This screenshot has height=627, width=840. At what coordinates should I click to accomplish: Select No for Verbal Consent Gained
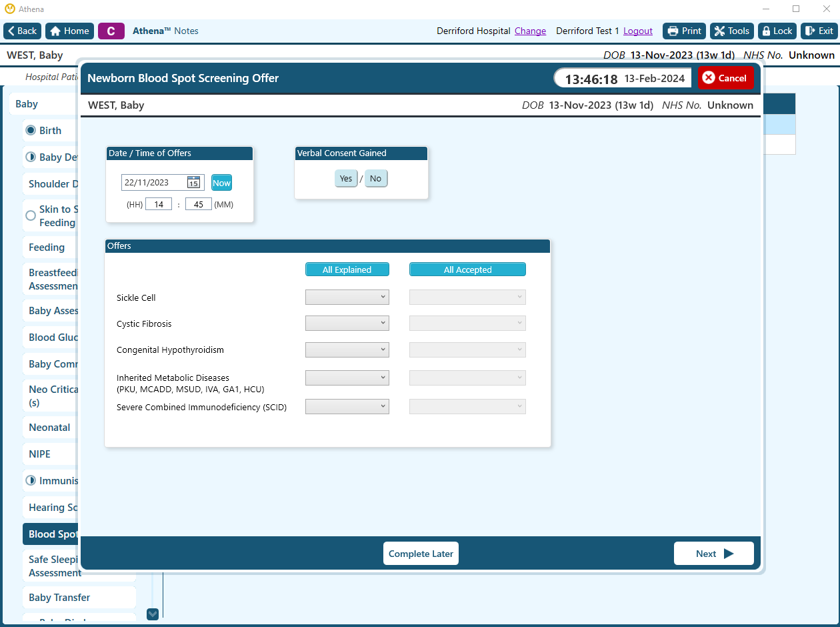click(x=376, y=179)
